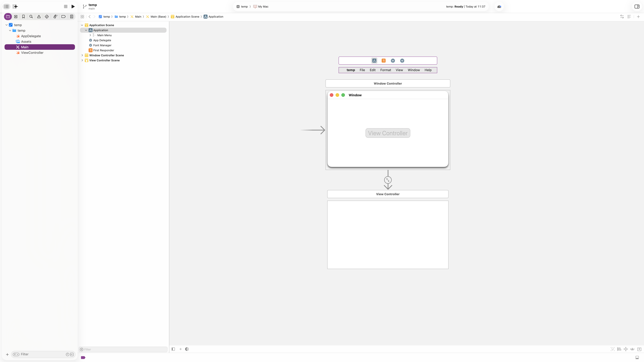Collapse the Application Scene disclosure triangle

coord(82,25)
